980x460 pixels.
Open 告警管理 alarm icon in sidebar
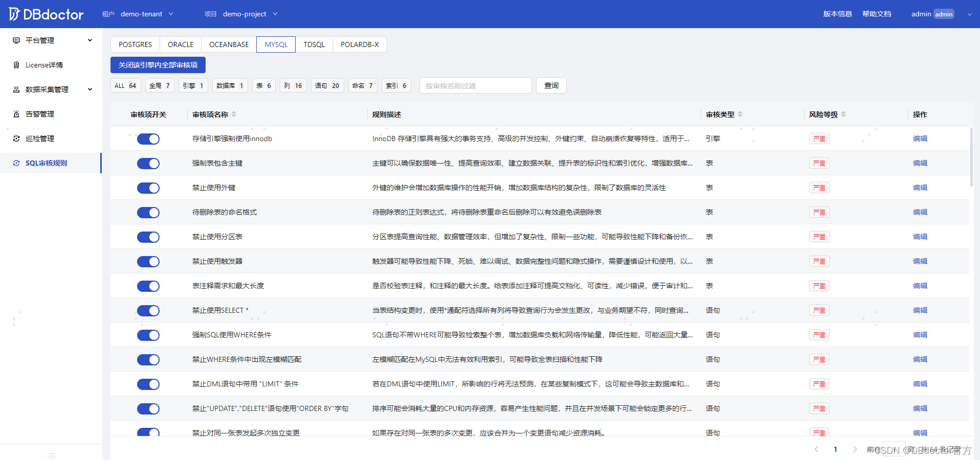click(x=17, y=113)
